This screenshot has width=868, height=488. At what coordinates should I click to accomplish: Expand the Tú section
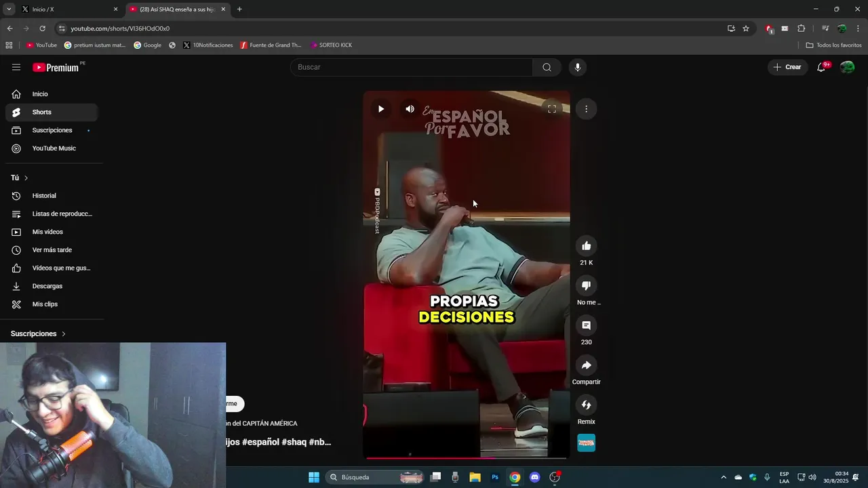click(x=20, y=178)
